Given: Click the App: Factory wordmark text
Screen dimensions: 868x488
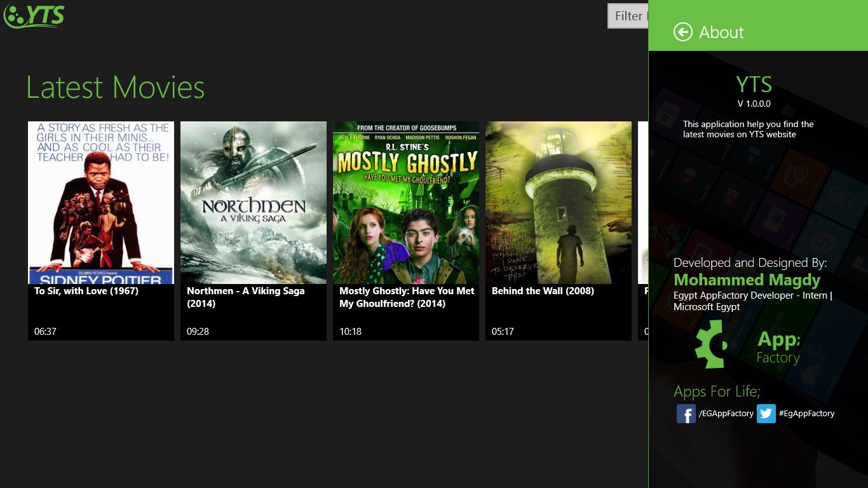Looking at the screenshot, I should point(778,348).
